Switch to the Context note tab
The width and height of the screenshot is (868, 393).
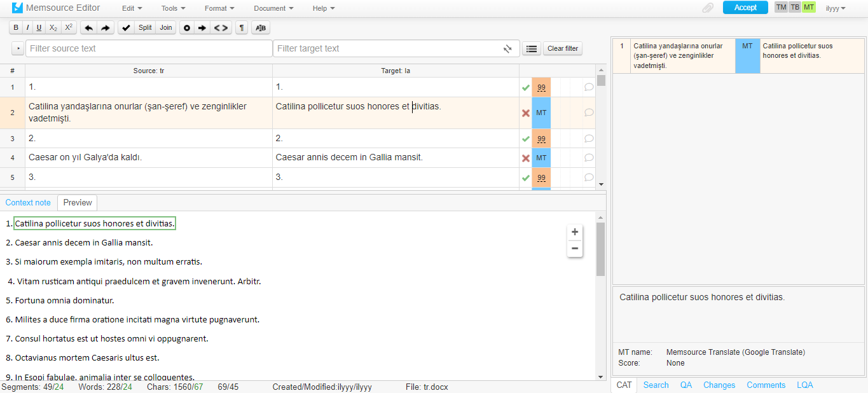(x=28, y=203)
